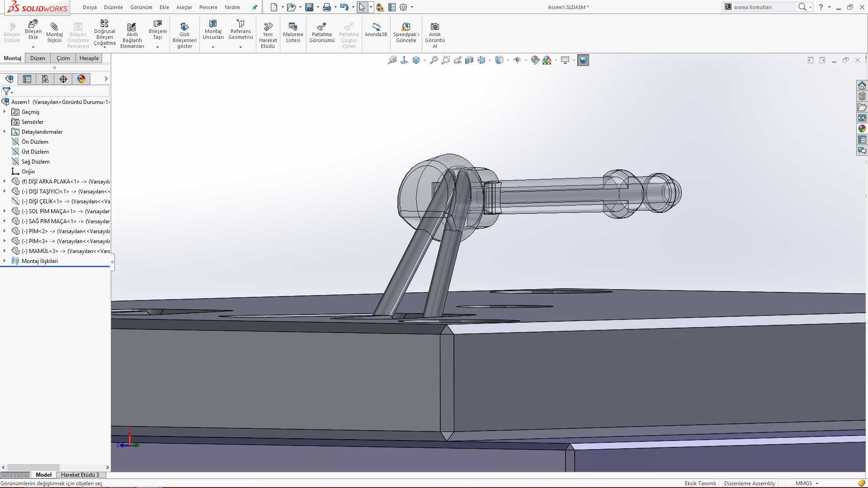
Task: Select the Model bottom tab
Action: click(x=43, y=475)
